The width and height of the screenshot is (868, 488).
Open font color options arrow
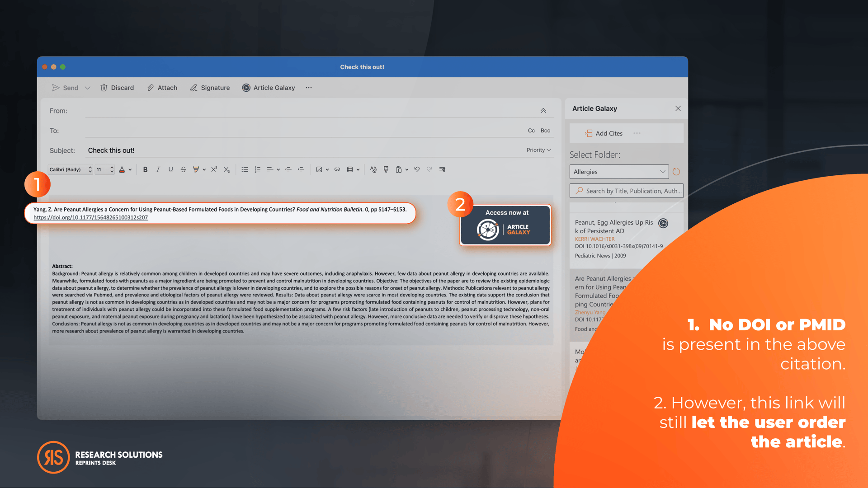(130, 170)
